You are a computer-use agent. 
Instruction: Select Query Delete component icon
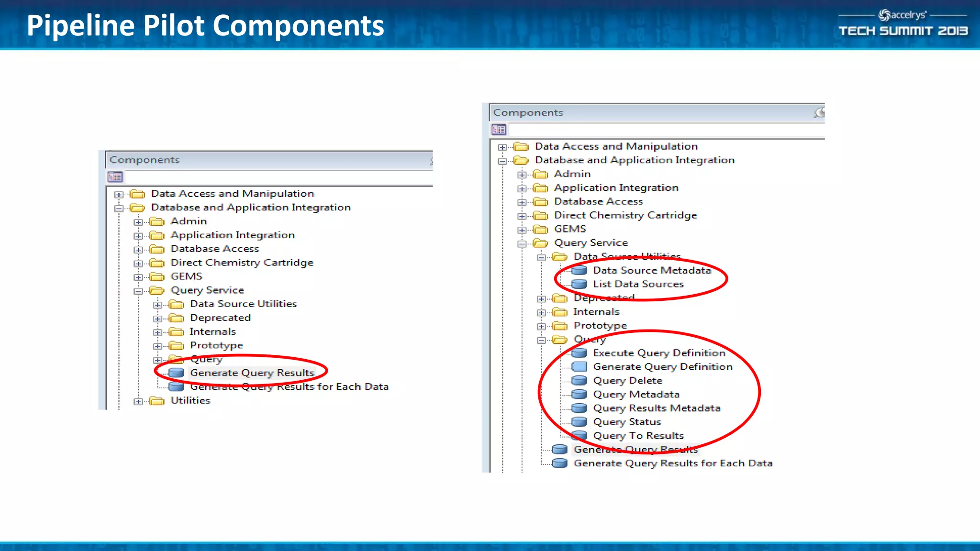click(579, 381)
